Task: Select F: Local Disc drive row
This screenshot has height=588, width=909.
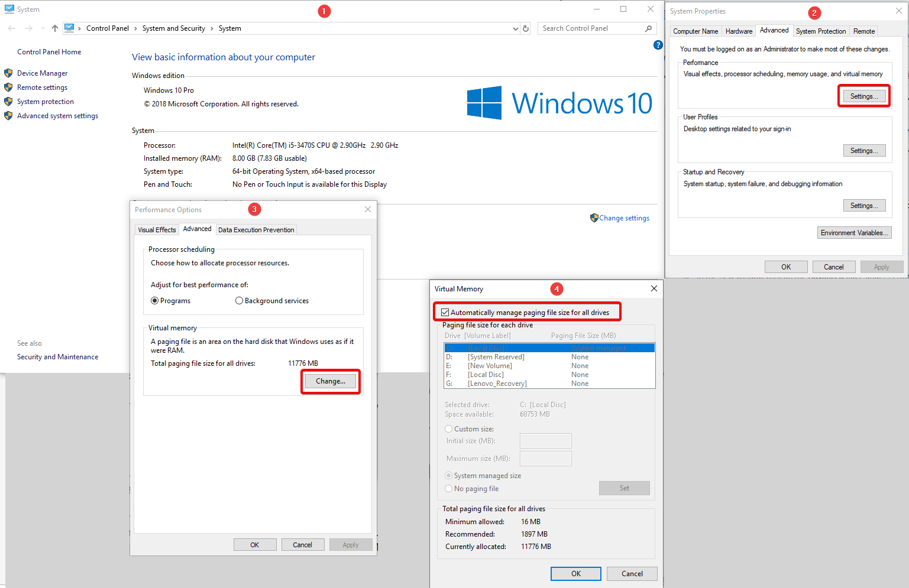Action: pos(549,375)
